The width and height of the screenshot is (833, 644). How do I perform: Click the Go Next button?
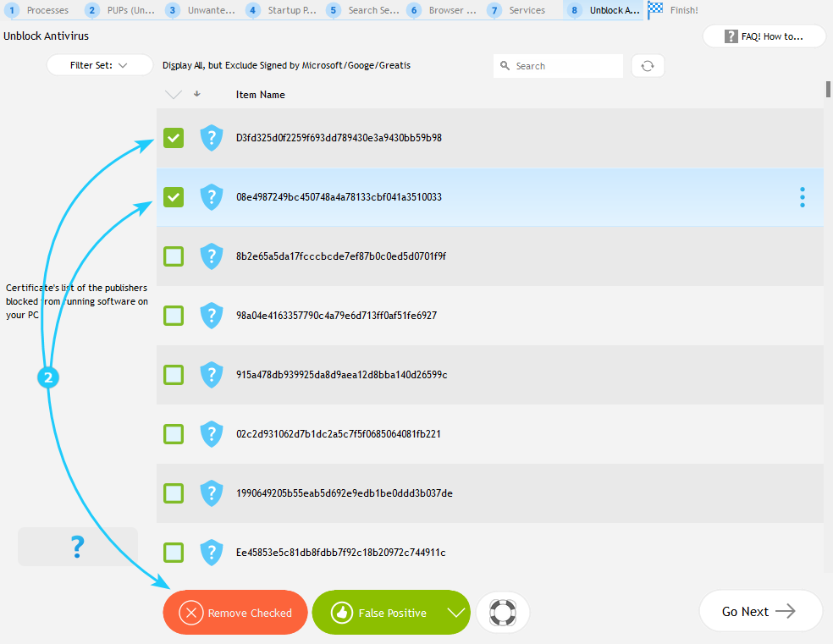click(x=759, y=611)
